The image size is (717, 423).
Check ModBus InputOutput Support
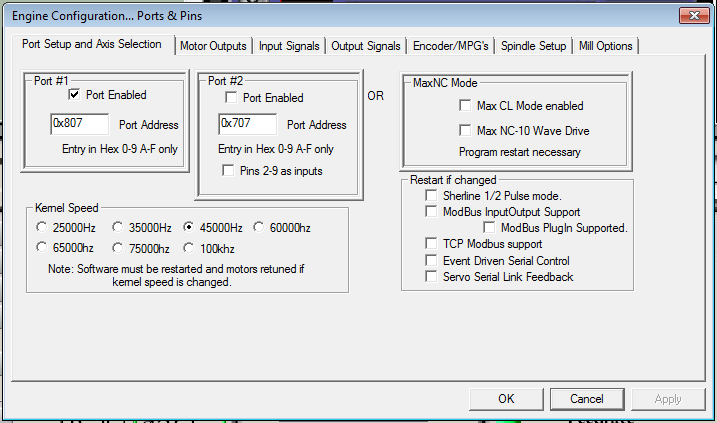431,212
